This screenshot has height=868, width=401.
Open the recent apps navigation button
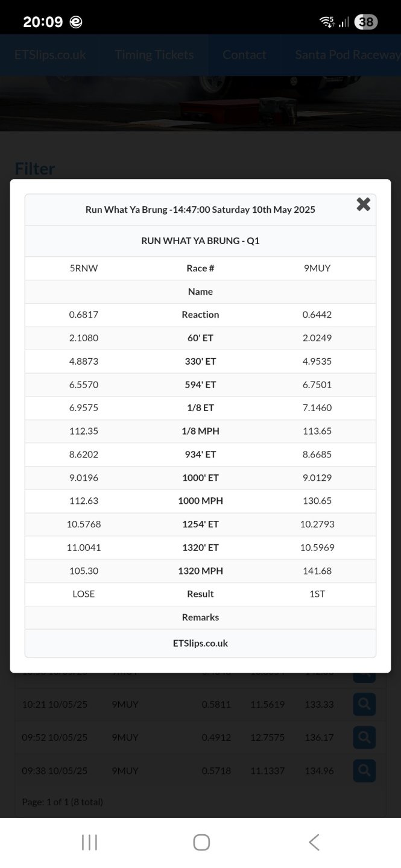click(89, 842)
